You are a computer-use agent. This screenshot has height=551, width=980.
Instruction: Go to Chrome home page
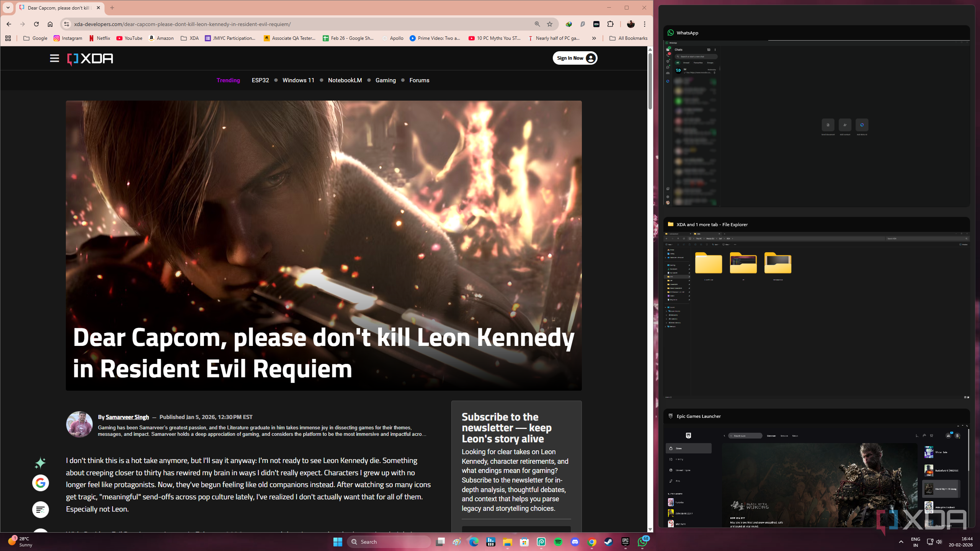[50, 24]
